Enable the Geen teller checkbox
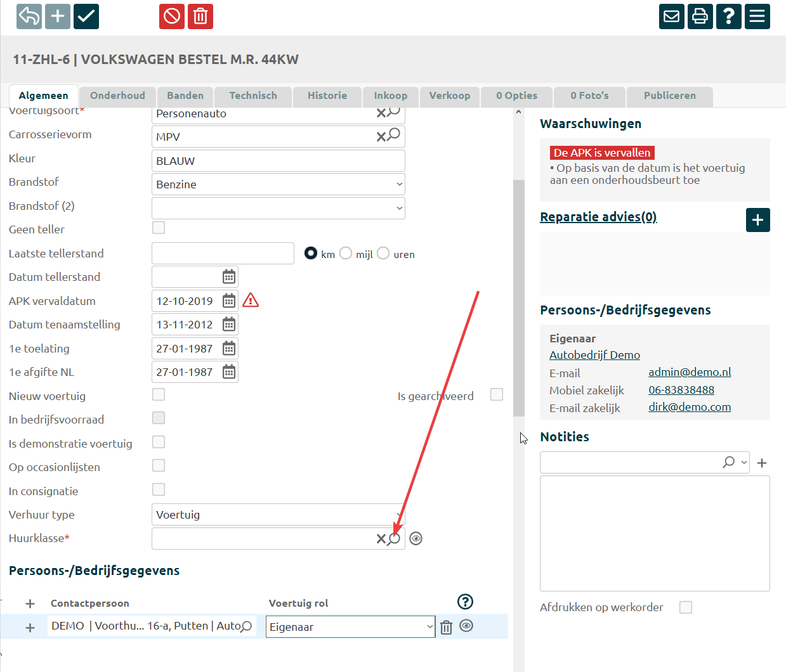The image size is (786, 672). click(x=159, y=228)
